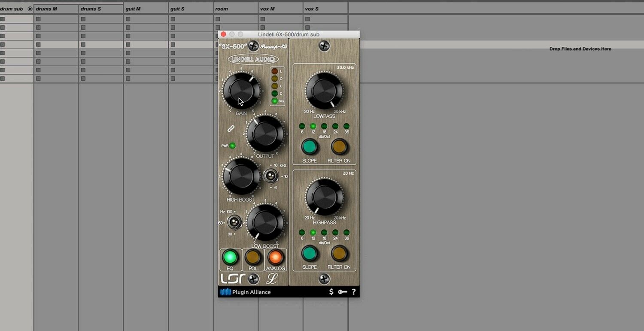Click the HIGH BOOST knob
Screen dimensions: 644x331
241,176
